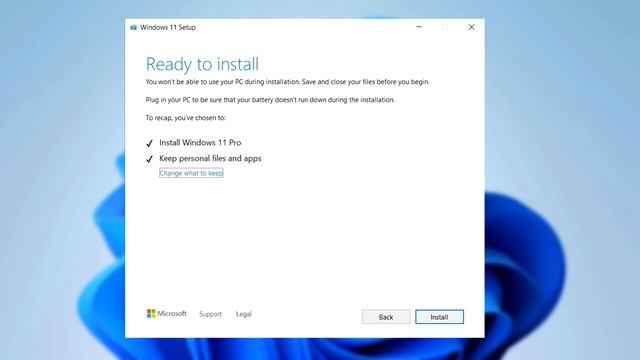The width and height of the screenshot is (640, 360).
Task: Click the Microsoft logo icon
Action: [151, 313]
